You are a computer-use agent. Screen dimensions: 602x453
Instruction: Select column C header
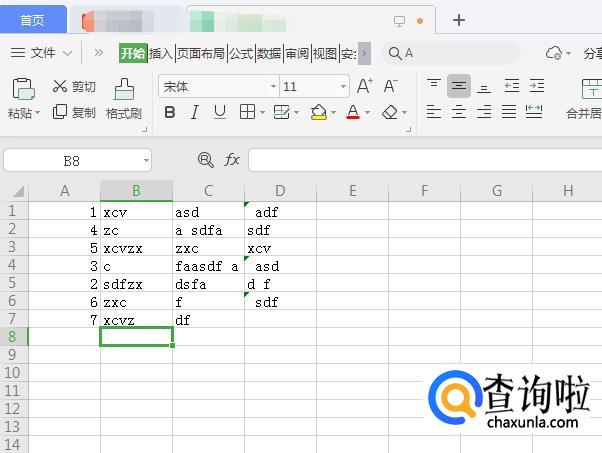coord(208,191)
